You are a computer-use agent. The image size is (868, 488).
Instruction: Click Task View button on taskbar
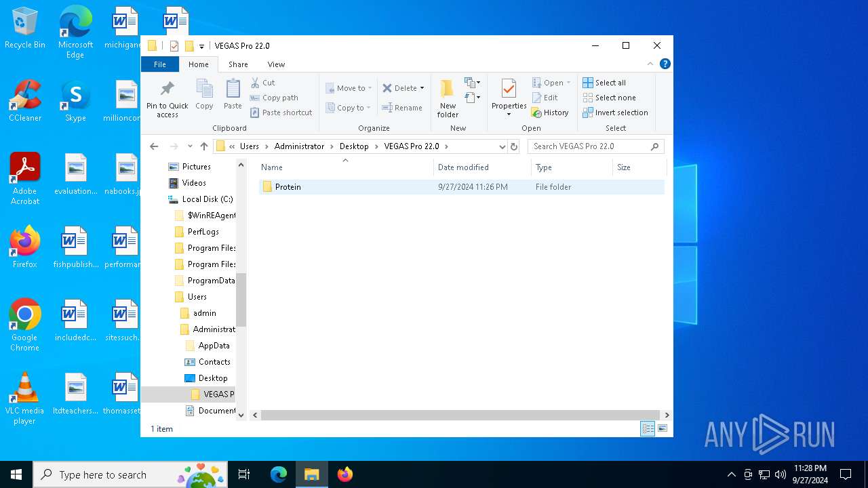click(244, 474)
